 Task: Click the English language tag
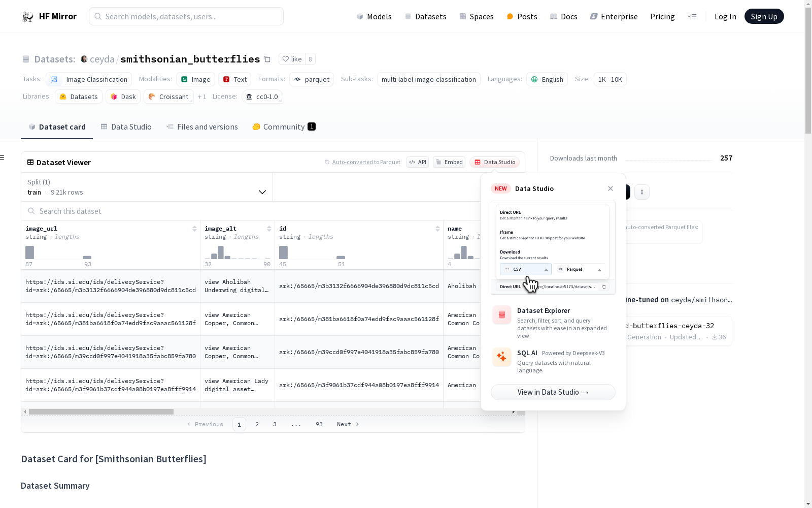(x=547, y=79)
